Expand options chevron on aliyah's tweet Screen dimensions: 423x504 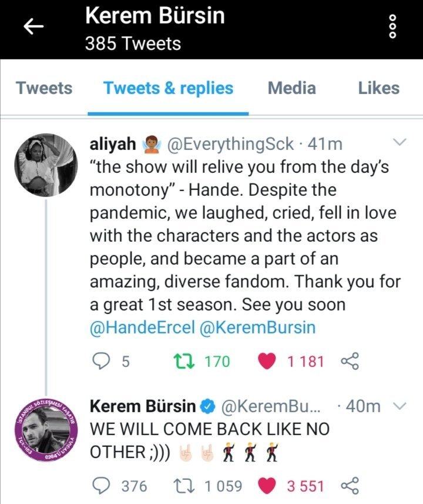(x=399, y=142)
